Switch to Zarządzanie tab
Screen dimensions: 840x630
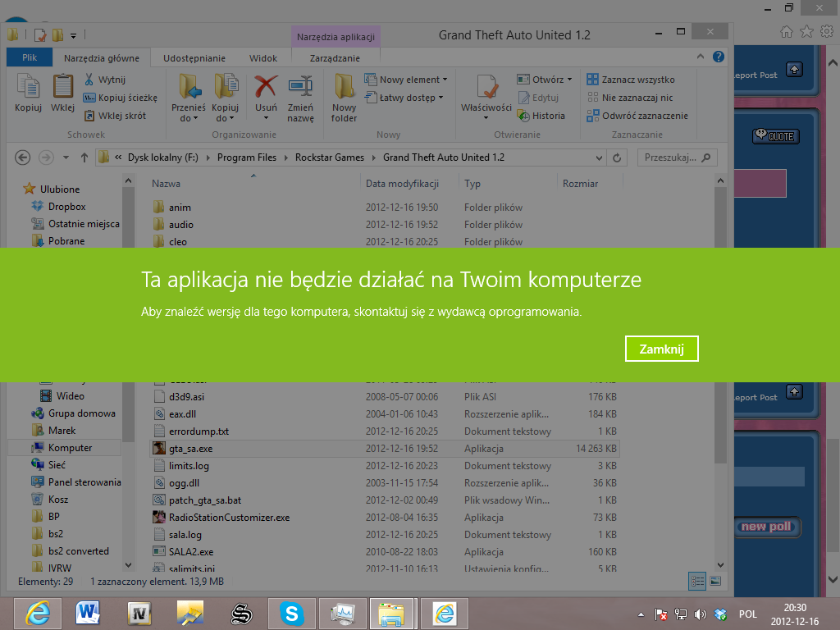pyautogui.click(x=335, y=58)
